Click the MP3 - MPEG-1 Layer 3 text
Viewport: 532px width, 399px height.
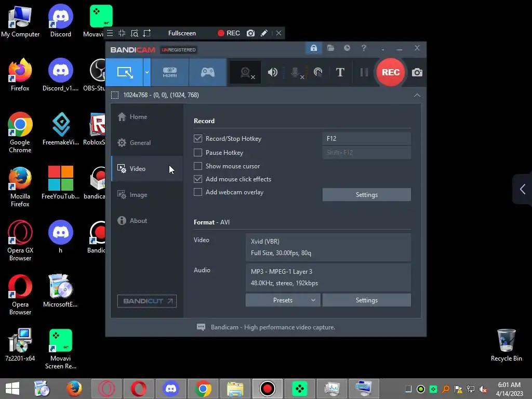tap(282, 272)
